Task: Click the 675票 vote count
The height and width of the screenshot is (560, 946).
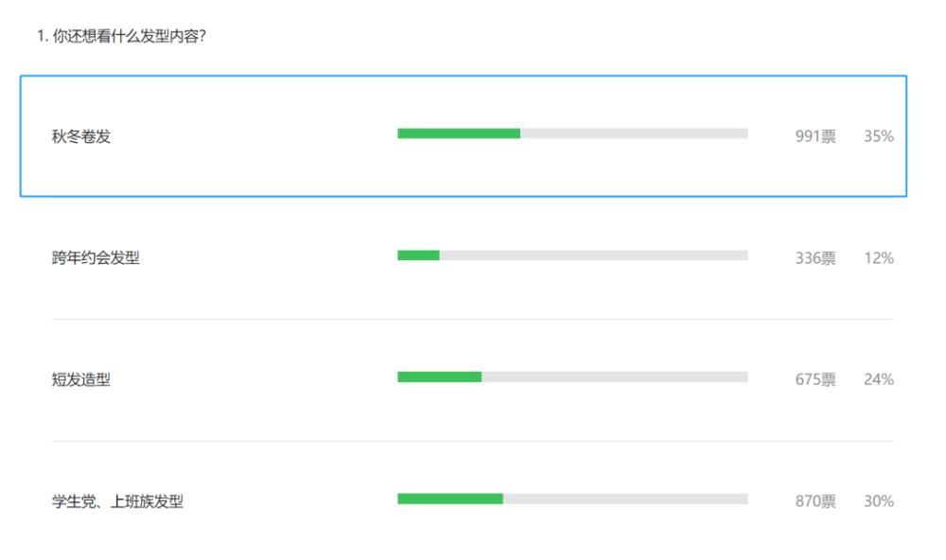Action: pyautogui.click(x=815, y=380)
